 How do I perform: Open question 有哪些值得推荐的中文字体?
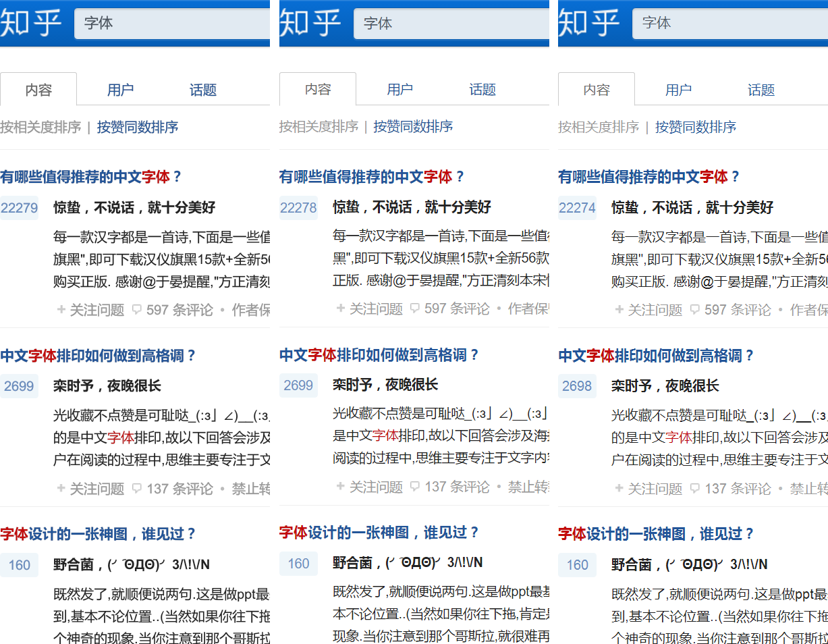[x=89, y=176]
